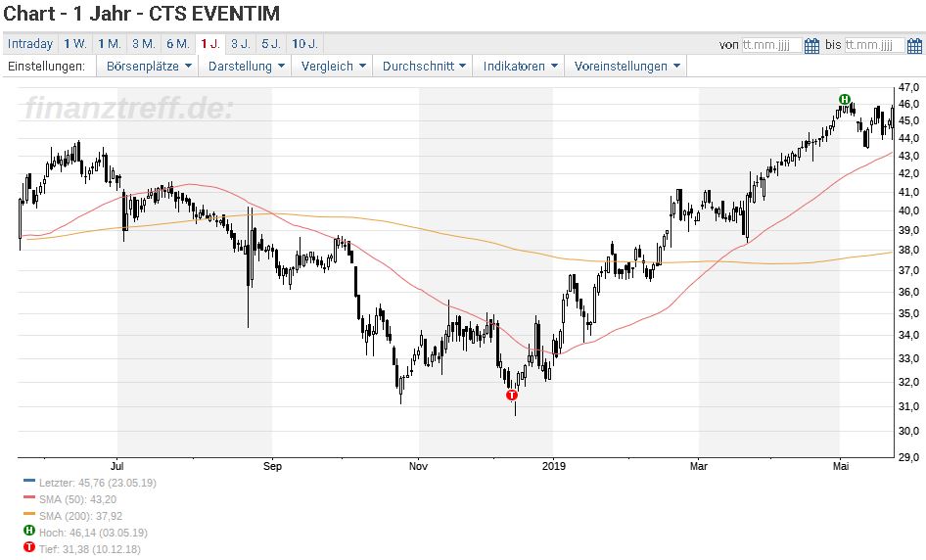Click the red T icon in legend
The height and width of the screenshot is (560, 926).
coord(29,547)
